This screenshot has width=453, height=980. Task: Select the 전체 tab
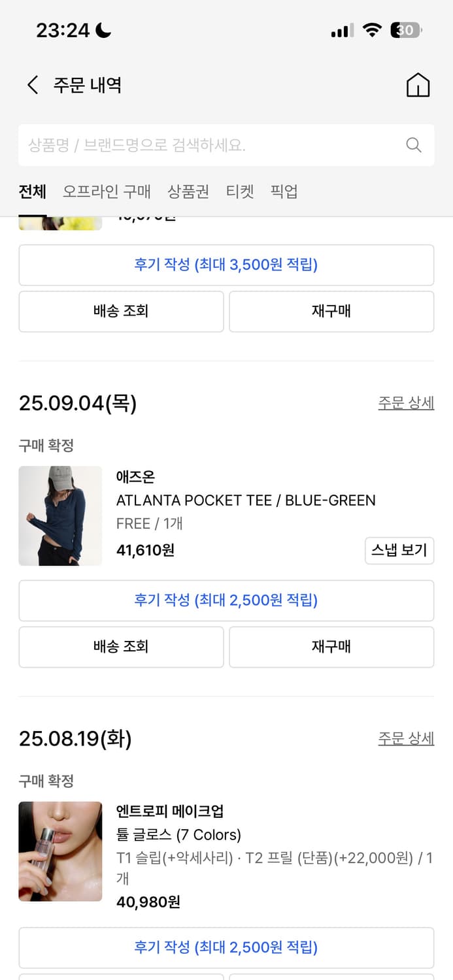[x=32, y=191]
